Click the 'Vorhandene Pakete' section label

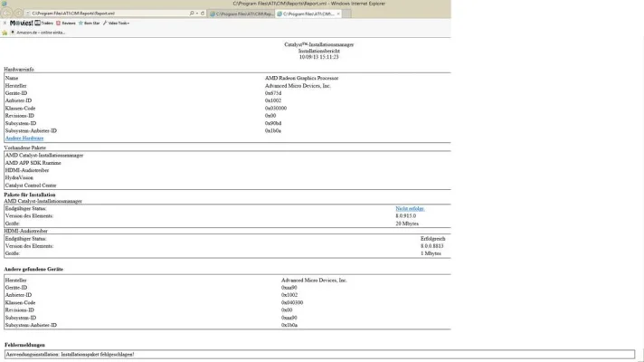[25, 148]
